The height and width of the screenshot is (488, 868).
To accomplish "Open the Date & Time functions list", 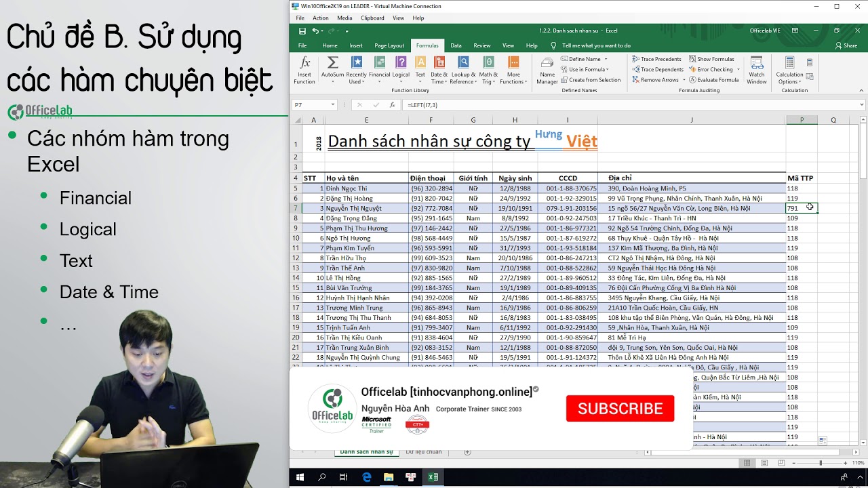I will pyautogui.click(x=439, y=70).
